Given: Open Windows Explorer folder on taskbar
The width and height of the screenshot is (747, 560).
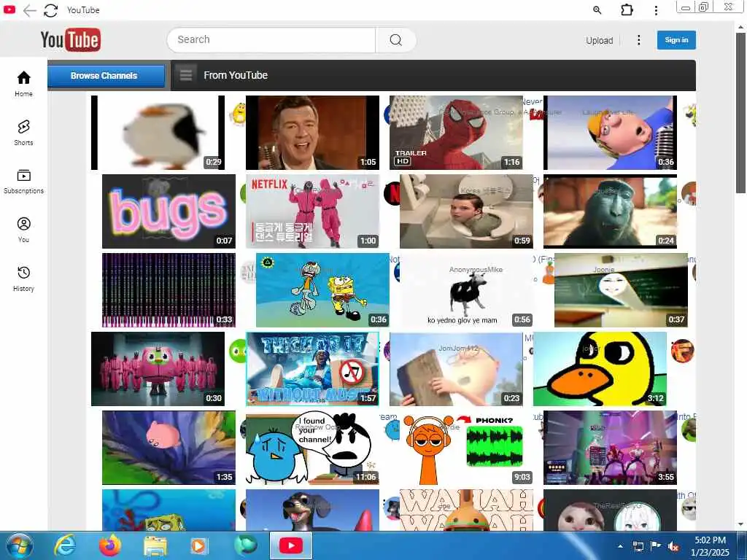Looking at the screenshot, I should point(155,546).
